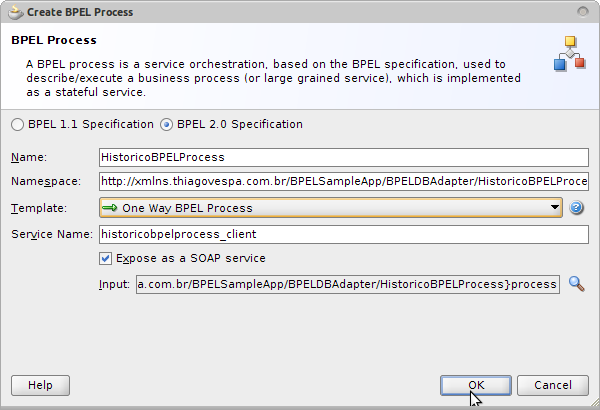The width and height of the screenshot is (600, 410).
Task: Click the Input element text field
Action: (348, 284)
